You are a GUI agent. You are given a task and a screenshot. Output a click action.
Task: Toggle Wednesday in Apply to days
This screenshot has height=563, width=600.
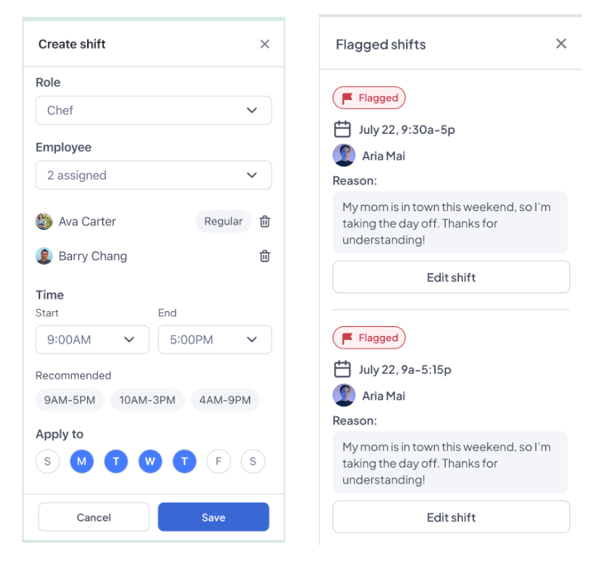(150, 461)
